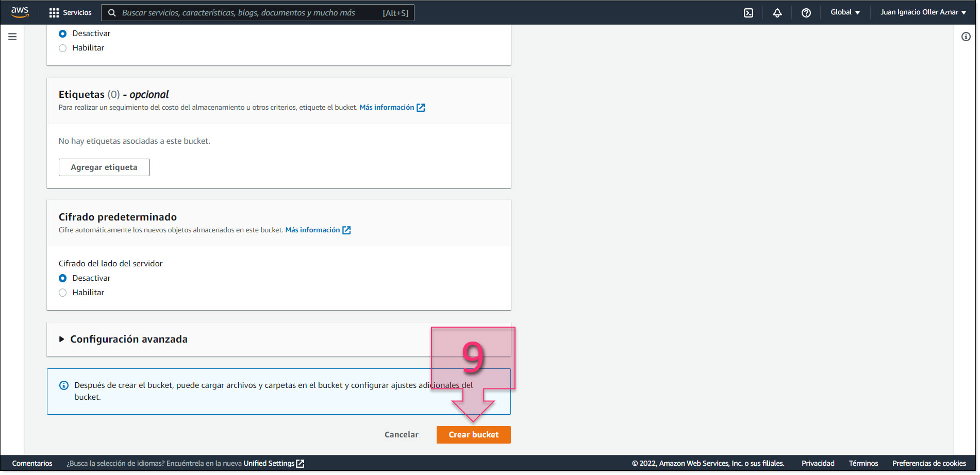Screen dimensions: 980x475
Task: Open the help question mark icon
Action: click(806, 12)
